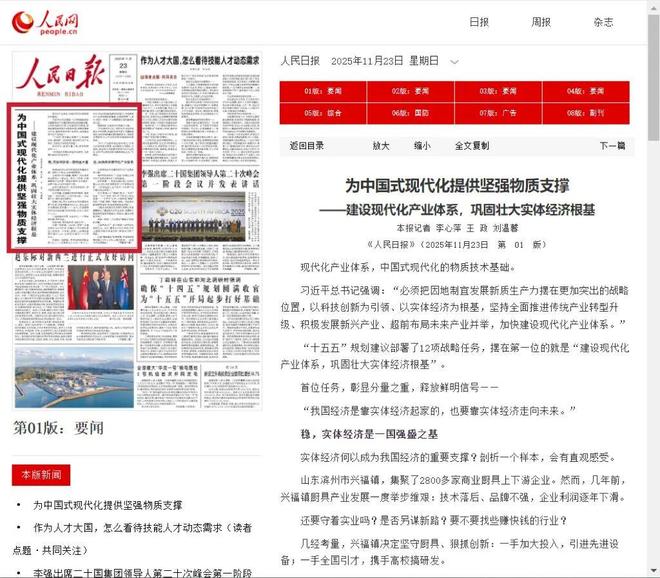
Task: Switch to the 03版：要闻 tab
Action: (x=498, y=91)
